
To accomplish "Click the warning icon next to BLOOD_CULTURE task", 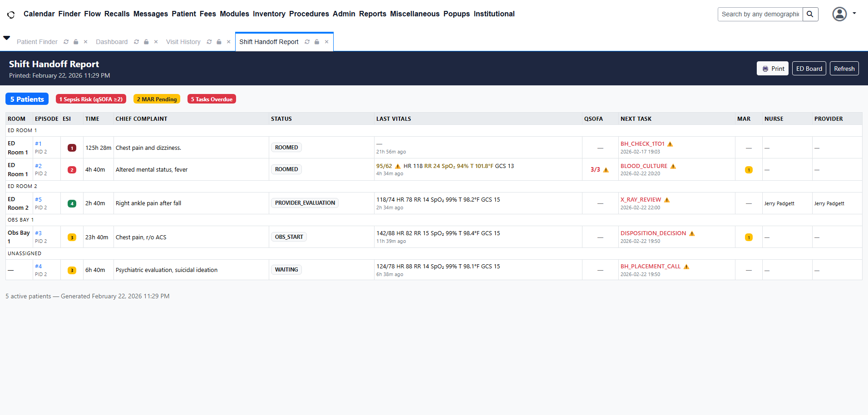I will point(673,166).
